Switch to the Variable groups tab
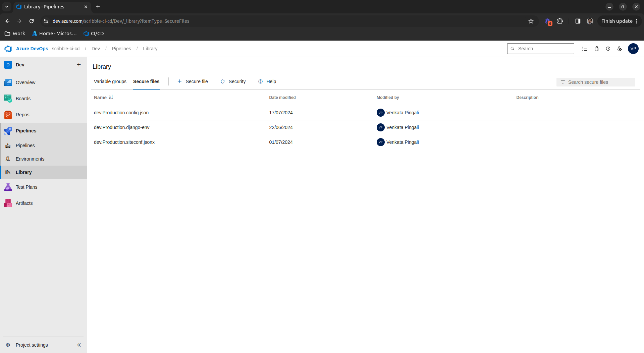The width and height of the screenshot is (644, 353). tap(110, 81)
